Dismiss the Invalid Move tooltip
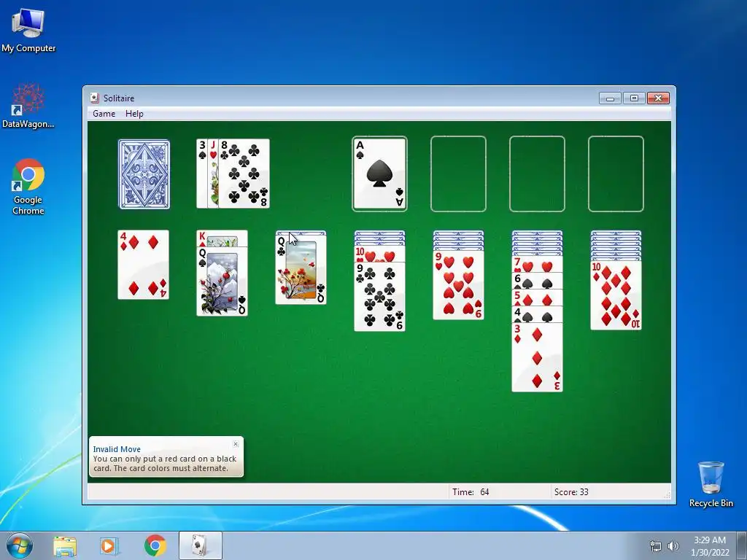747x560 pixels. [x=236, y=444]
